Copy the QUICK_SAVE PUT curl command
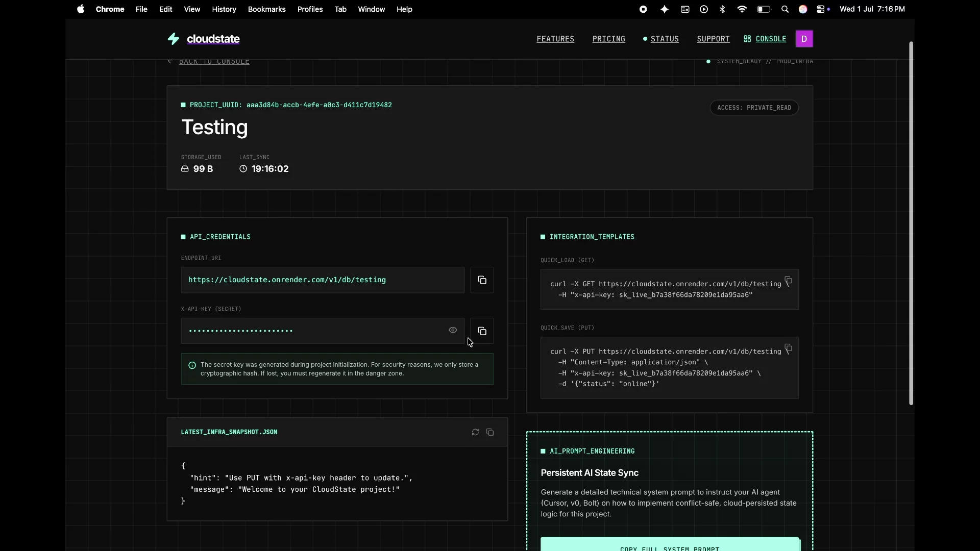The width and height of the screenshot is (980, 551). pos(789,348)
